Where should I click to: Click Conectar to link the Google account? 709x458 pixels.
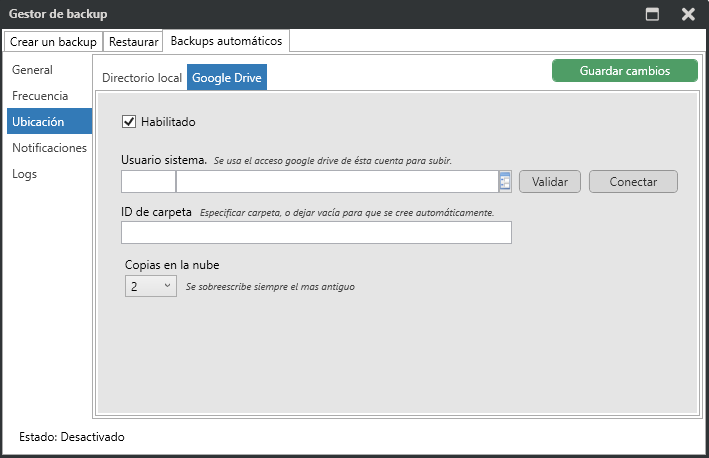click(633, 182)
